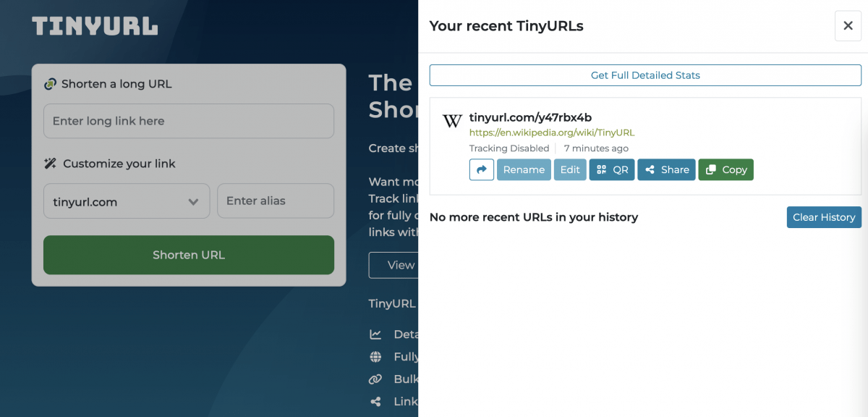
Task: Click the globe icon in the feature list
Action: tap(375, 357)
